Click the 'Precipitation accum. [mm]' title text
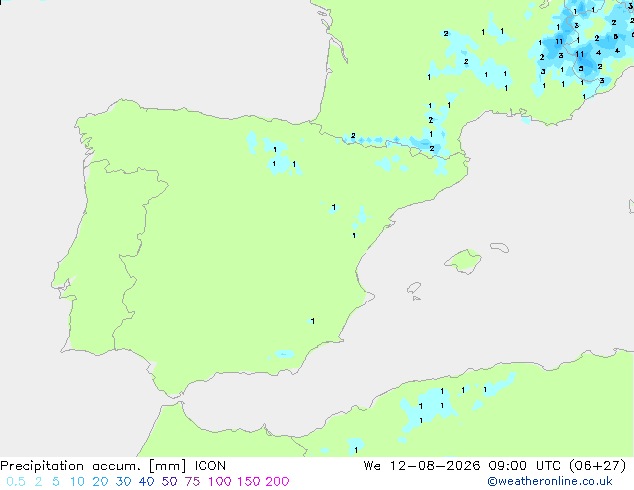 (x=93, y=466)
